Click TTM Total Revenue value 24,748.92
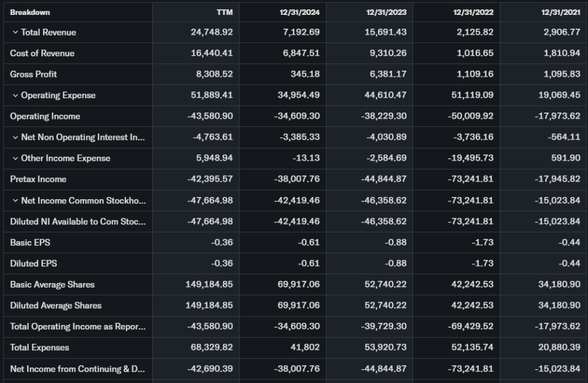 [x=211, y=32]
